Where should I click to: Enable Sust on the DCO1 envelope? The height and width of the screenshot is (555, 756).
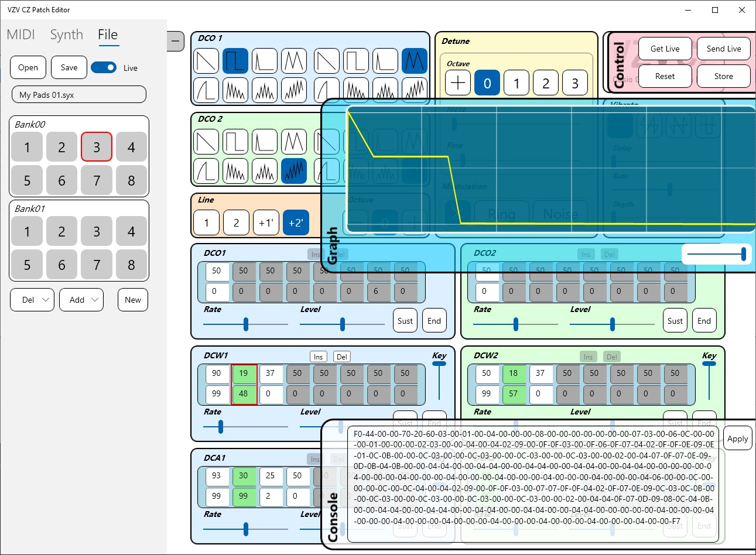(x=405, y=320)
